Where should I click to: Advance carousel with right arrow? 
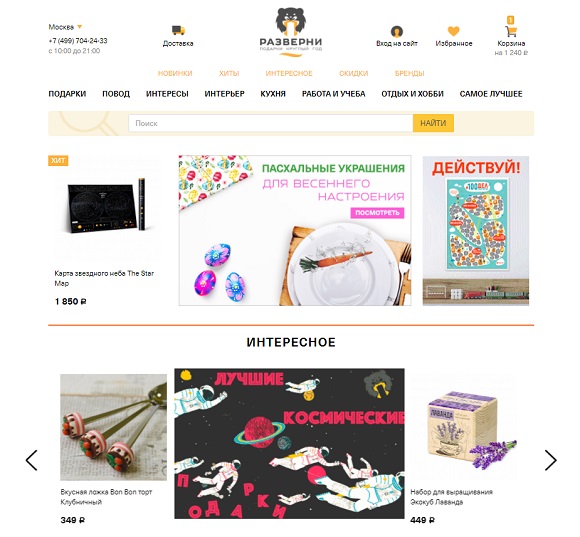[550, 460]
